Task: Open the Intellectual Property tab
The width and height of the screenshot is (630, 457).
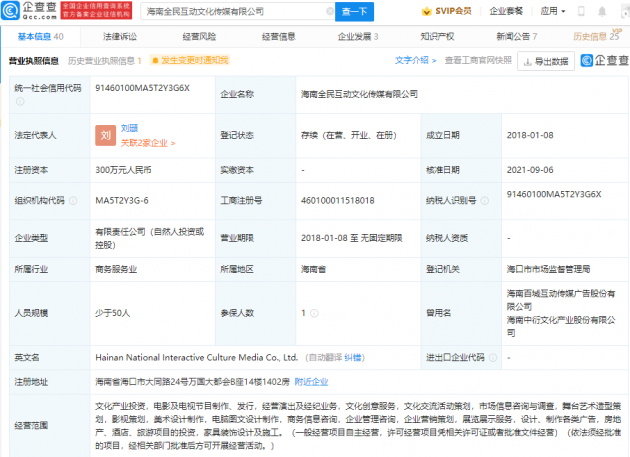Action: pos(436,37)
